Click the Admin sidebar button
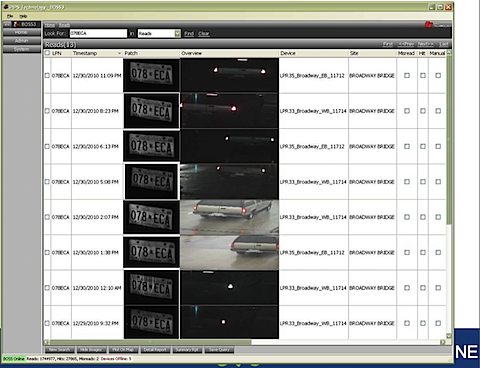Screen dimensions: 480x368 21,41
